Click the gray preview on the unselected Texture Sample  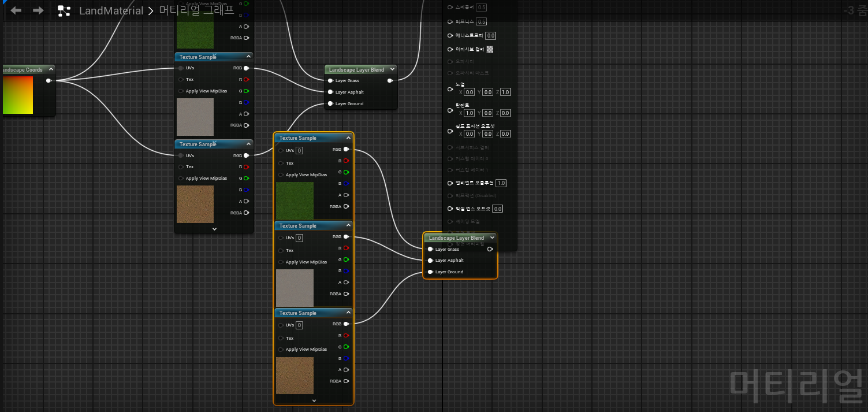(x=195, y=117)
